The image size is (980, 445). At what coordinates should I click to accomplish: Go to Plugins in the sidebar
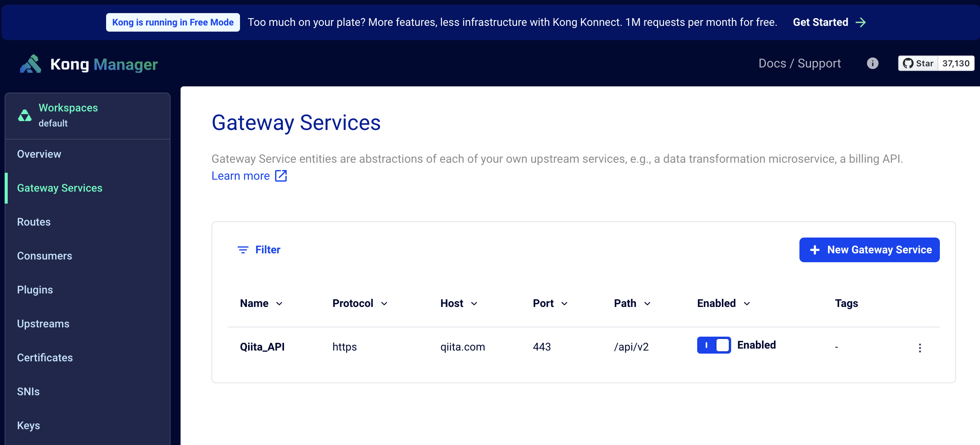pos(35,290)
